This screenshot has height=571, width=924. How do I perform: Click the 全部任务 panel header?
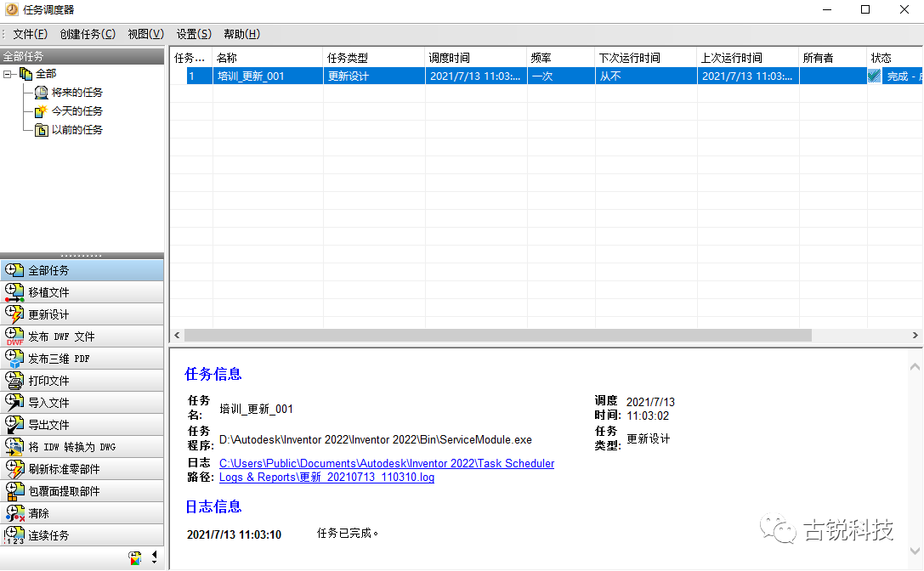82,56
